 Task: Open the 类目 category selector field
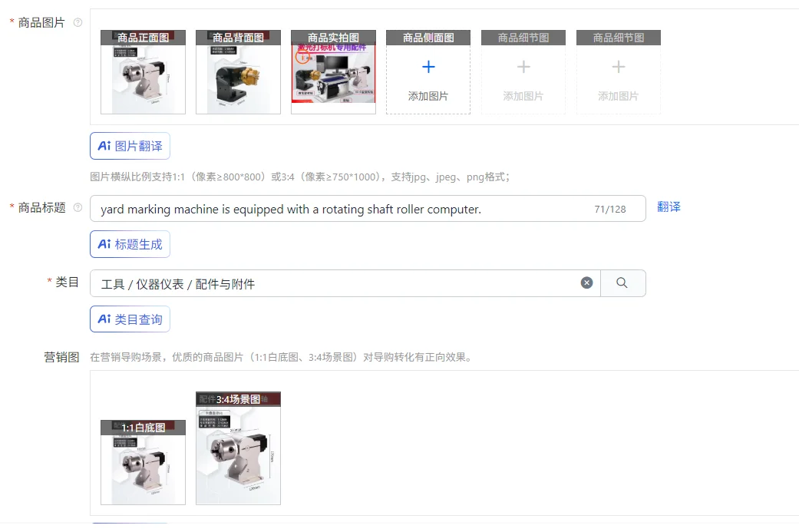345,283
